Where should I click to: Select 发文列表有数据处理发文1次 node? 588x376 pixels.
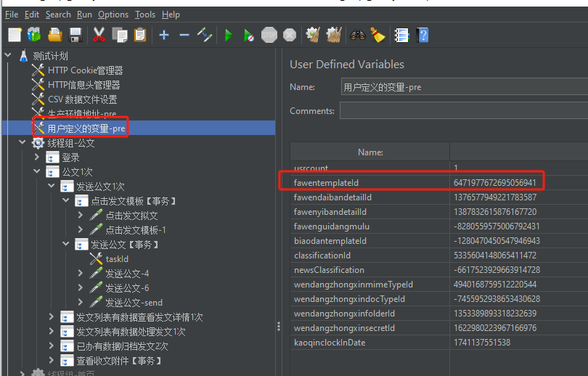click(131, 332)
